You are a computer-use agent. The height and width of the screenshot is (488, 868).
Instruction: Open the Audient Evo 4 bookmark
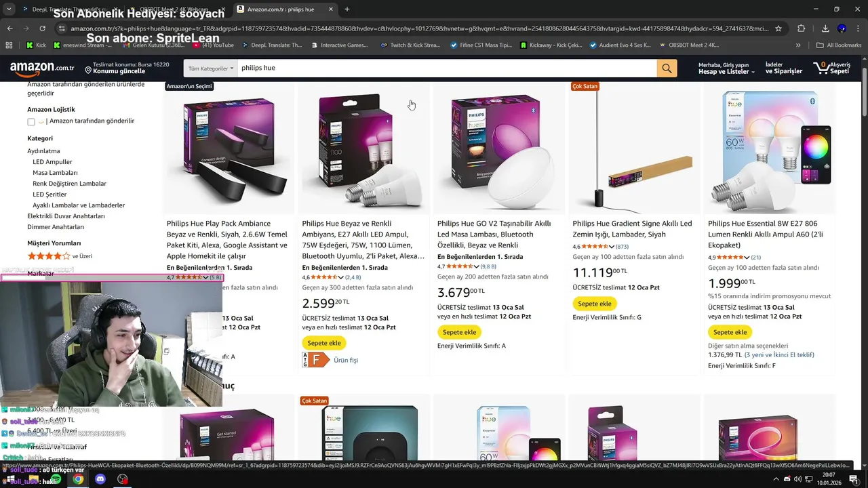click(x=620, y=45)
